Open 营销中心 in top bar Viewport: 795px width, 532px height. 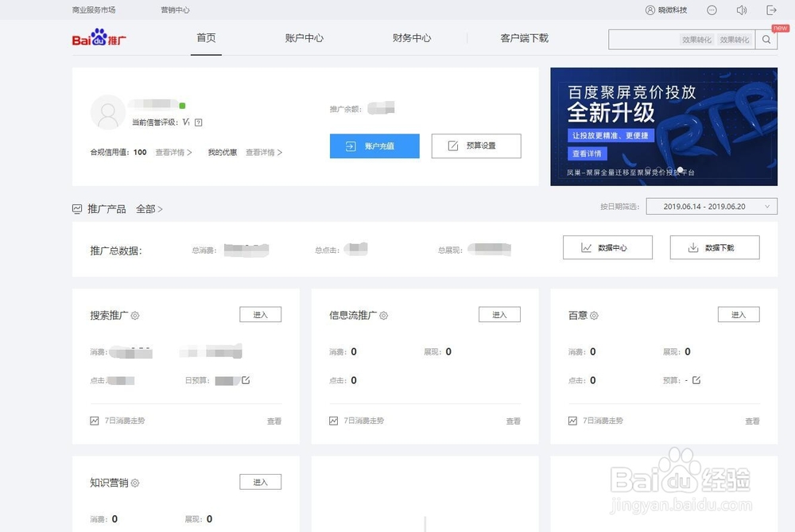point(176,10)
